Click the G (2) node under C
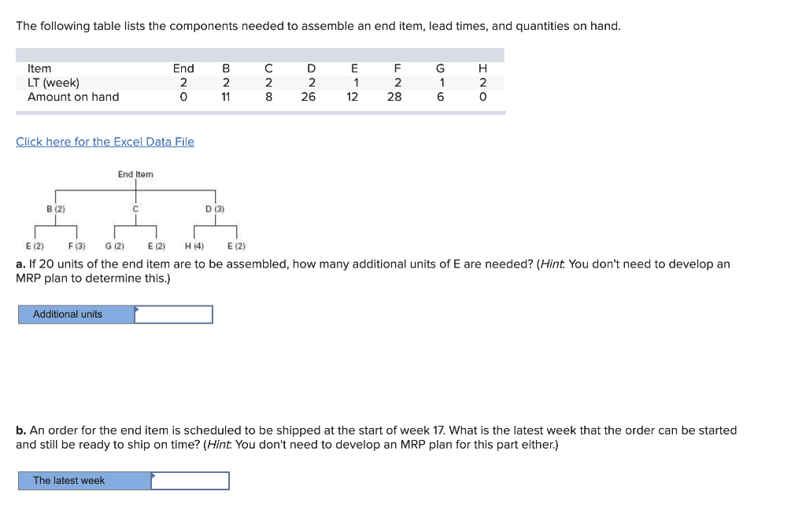This screenshot has height=532, width=806. point(115,246)
